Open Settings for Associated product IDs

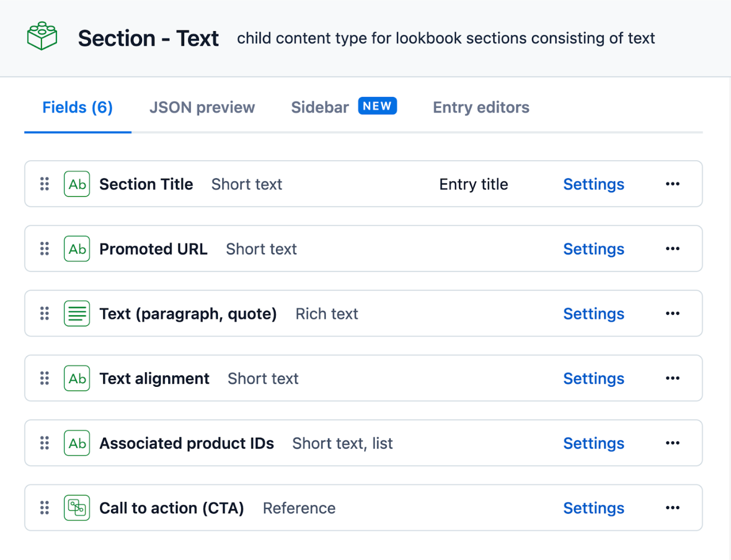click(x=594, y=443)
